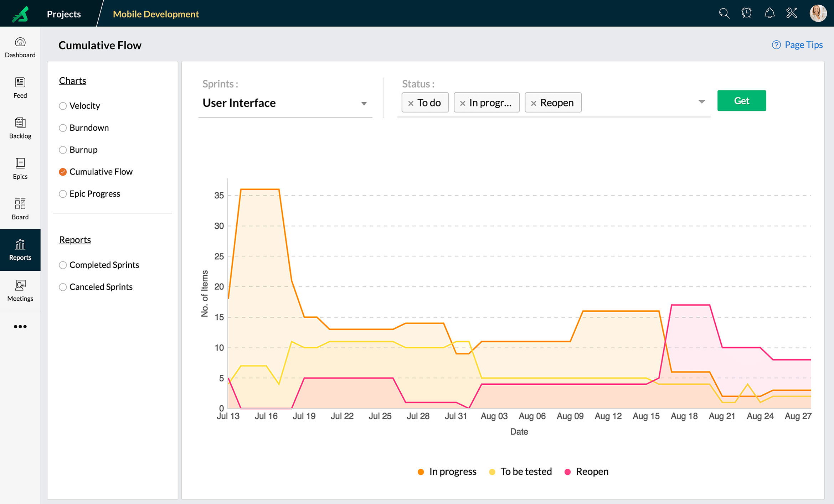834x504 pixels.
Task: Navigate to Epics via sidebar icon
Action: (x=20, y=168)
